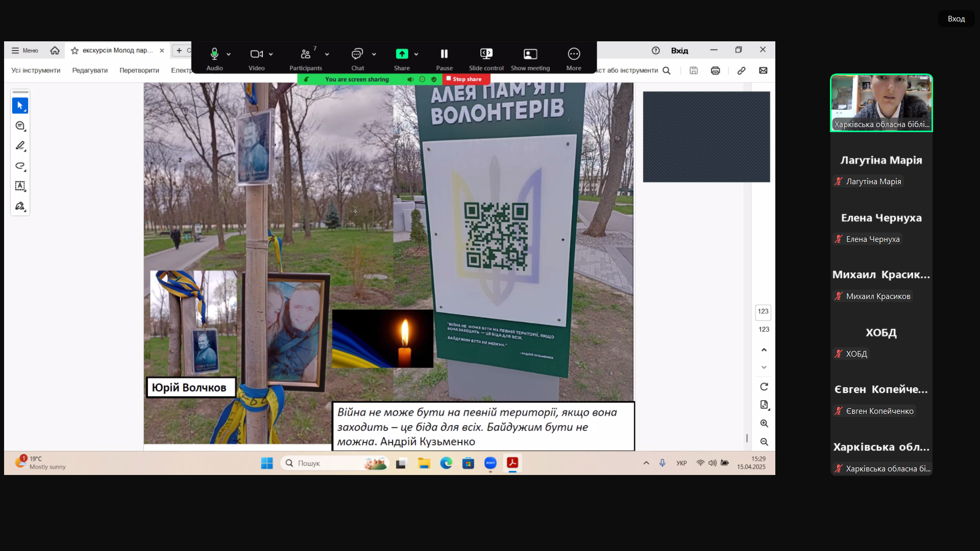Screen dimensions: 980x551
Task: Click the print document icon
Action: tap(715, 70)
